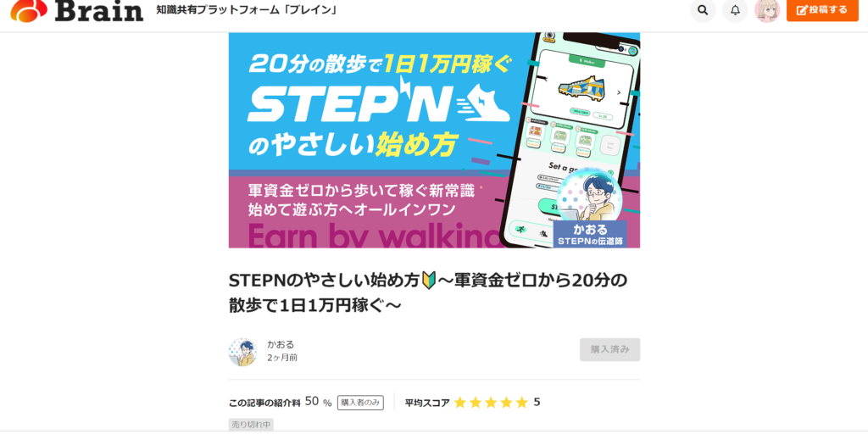
Task: Click the third rating star
Action: pyautogui.click(x=491, y=403)
